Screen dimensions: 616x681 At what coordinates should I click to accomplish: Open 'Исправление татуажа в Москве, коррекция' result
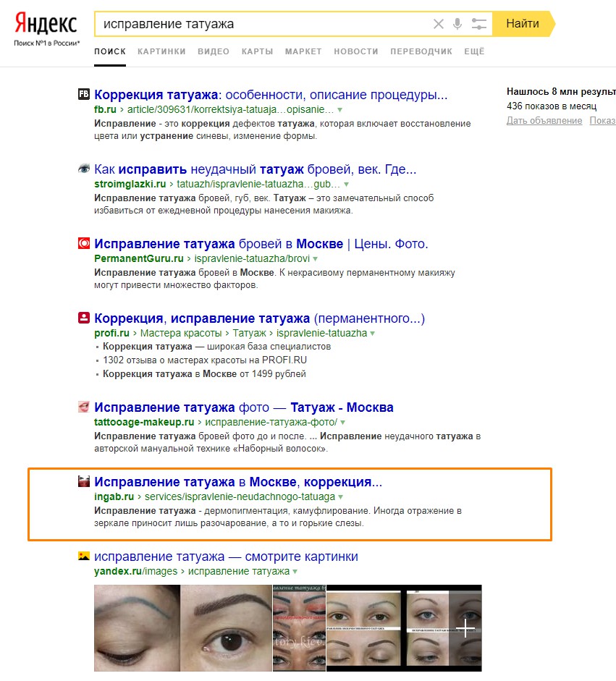pos(238,482)
